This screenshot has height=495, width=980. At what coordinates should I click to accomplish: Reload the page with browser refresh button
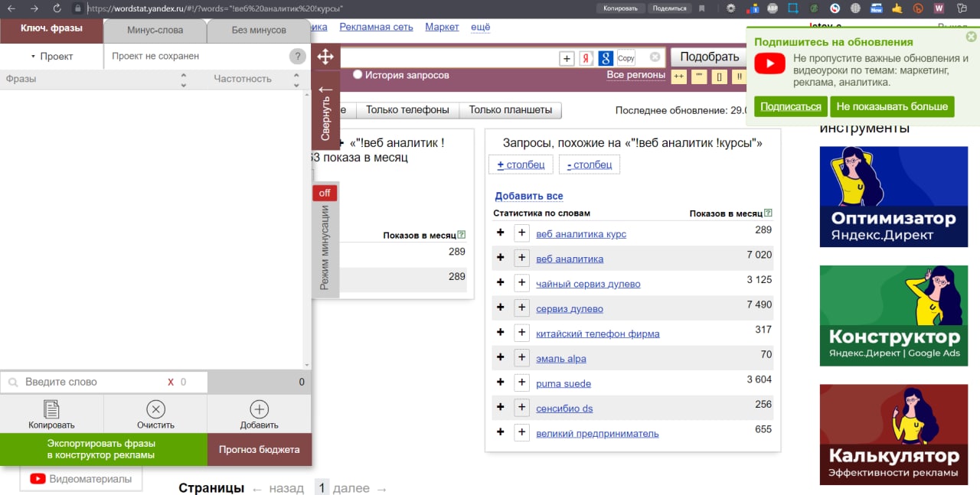tap(57, 8)
